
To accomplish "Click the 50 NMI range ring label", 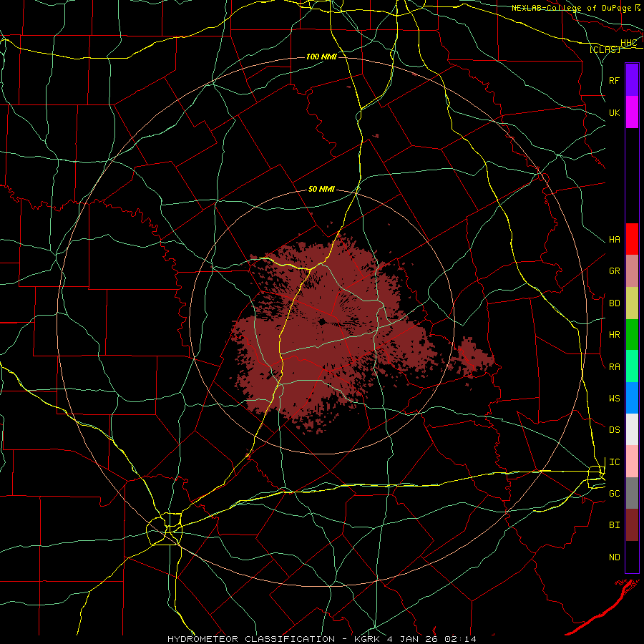I will [x=321, y=189].
